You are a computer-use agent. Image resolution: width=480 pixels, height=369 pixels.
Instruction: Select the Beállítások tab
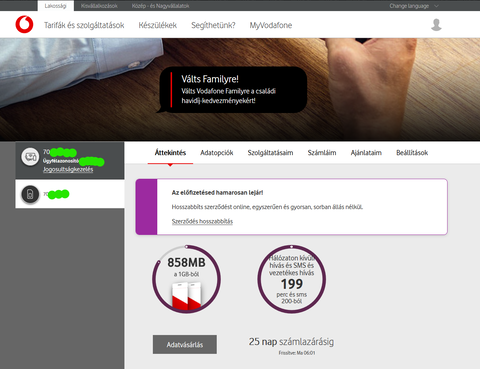coord(412,153)
